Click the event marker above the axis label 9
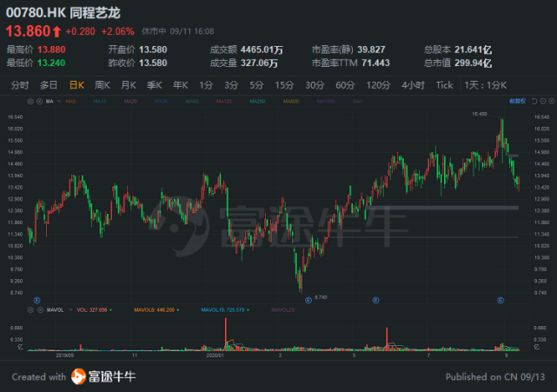 pos(501,301)
